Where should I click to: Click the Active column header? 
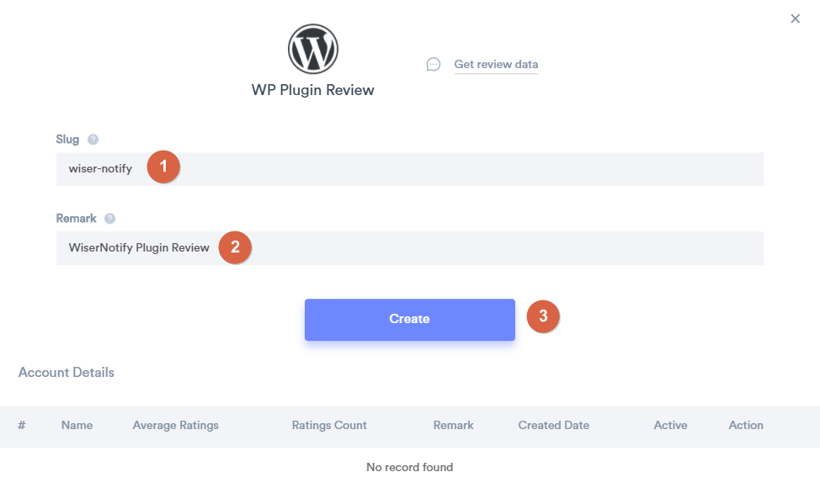pos(670,425)
